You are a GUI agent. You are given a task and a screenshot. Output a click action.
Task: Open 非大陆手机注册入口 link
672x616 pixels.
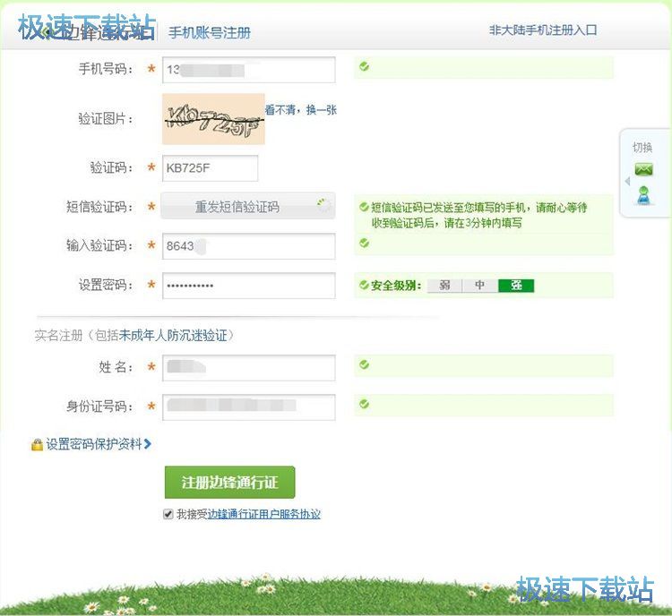tap(543, 30)
